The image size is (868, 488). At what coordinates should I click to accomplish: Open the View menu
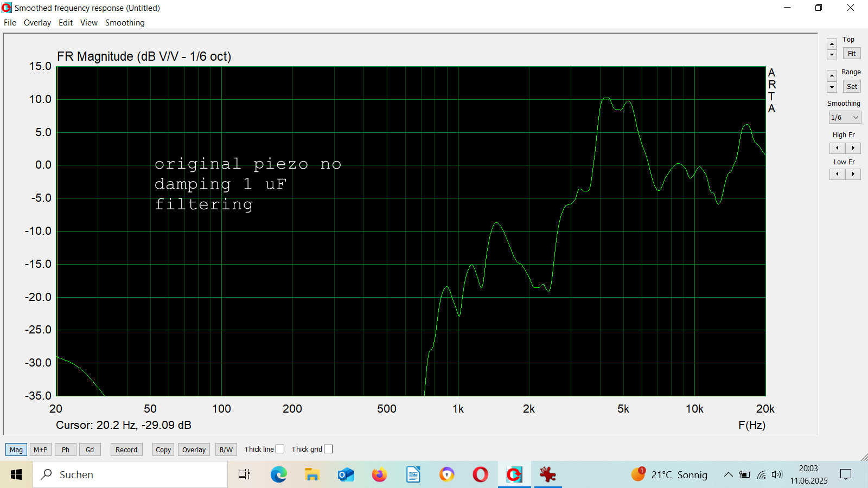pyautogui.click(x=89, y=23)
